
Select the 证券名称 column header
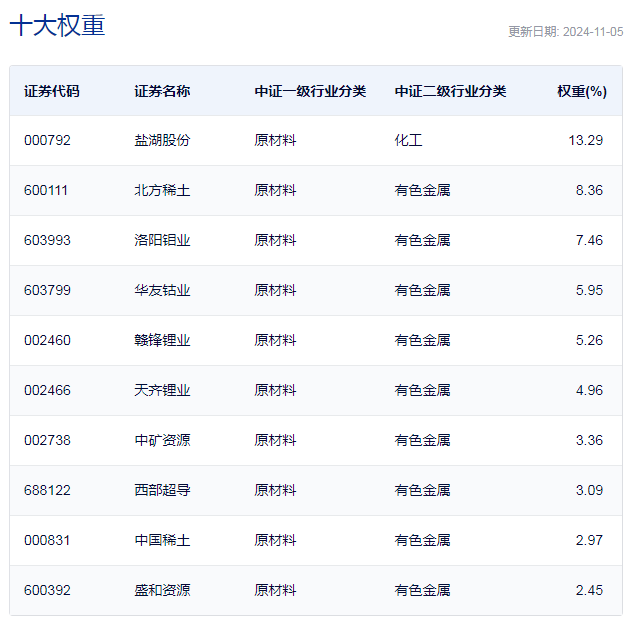(x=162, y=91)
